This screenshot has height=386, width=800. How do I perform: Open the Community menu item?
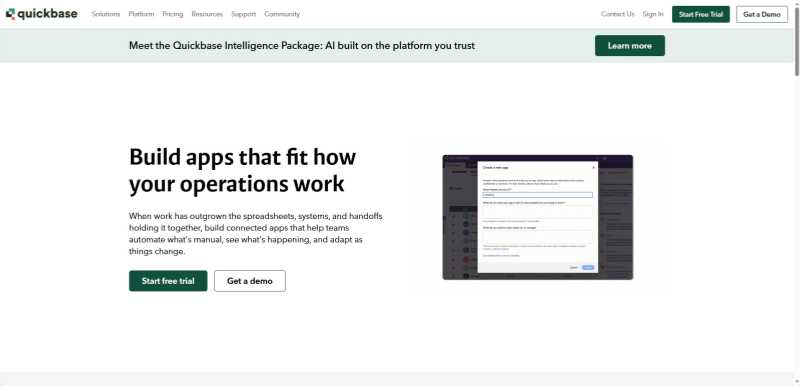coord(282,14)
